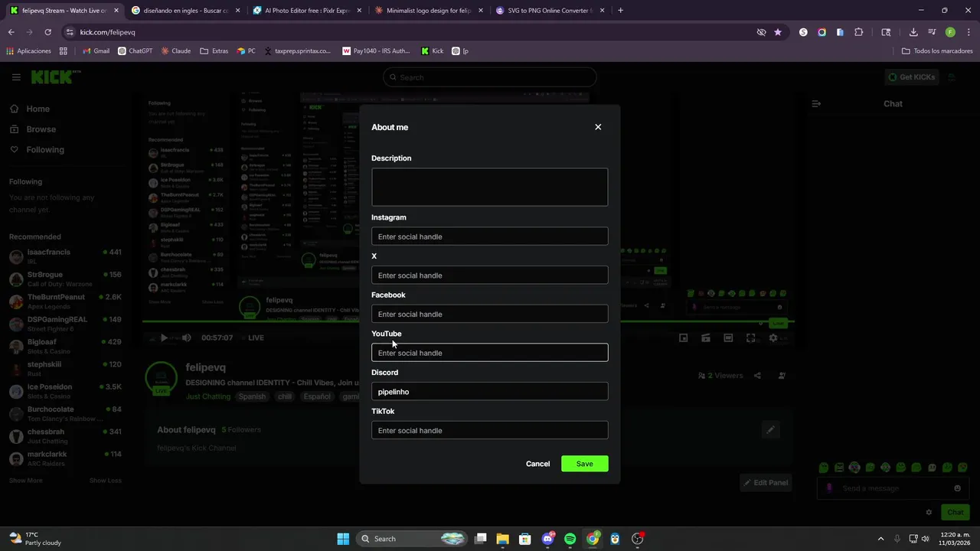Toggle theater mode icon on player

tap(728, 337)
